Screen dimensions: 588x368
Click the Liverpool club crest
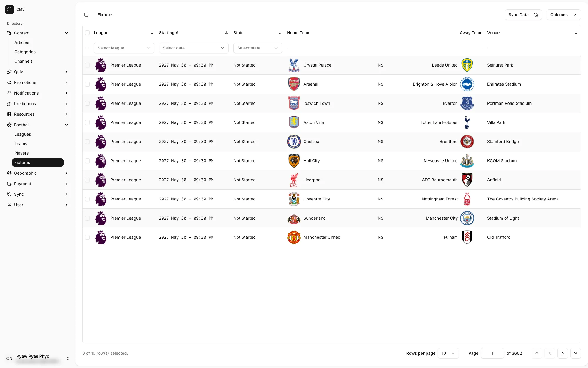tap(294, 180)
